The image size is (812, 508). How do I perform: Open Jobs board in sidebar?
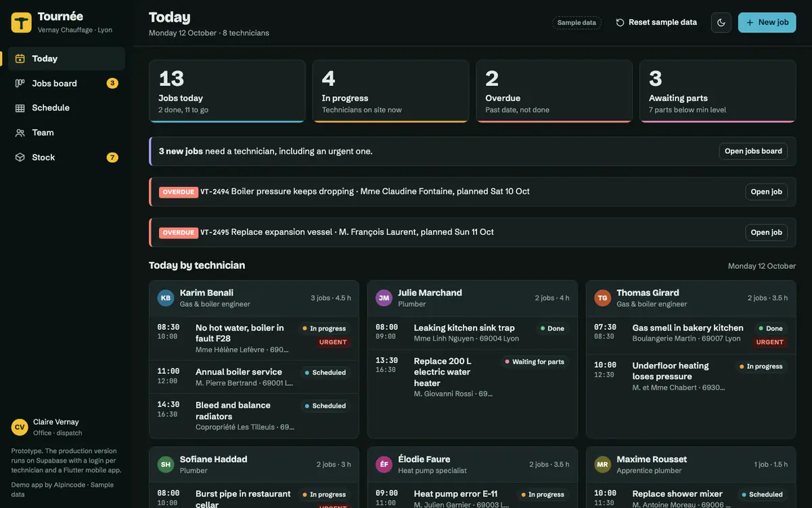click(66, 83)
